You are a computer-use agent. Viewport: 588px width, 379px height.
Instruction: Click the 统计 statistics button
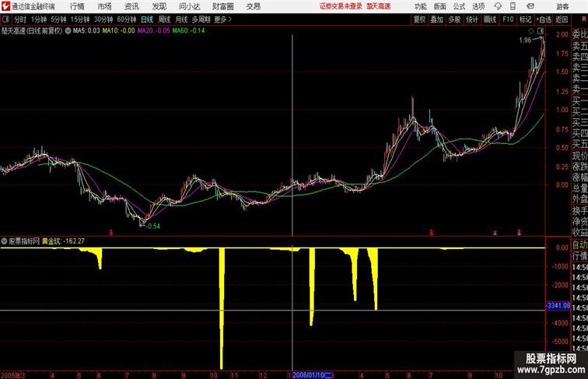coord(472,19)
